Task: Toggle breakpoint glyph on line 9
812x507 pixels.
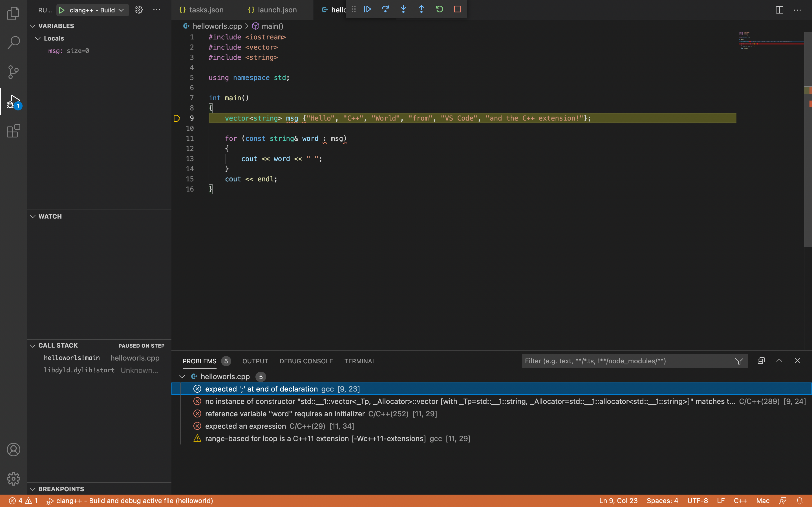Action: [177, 118]
